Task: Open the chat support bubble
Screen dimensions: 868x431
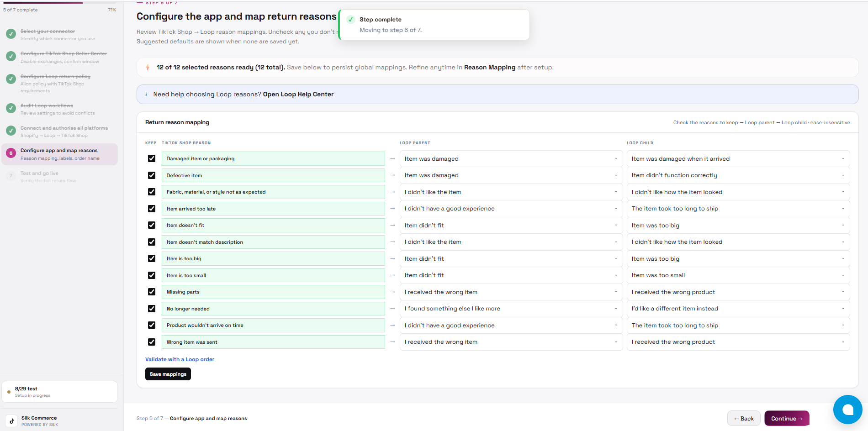Action: click(847, 410)
